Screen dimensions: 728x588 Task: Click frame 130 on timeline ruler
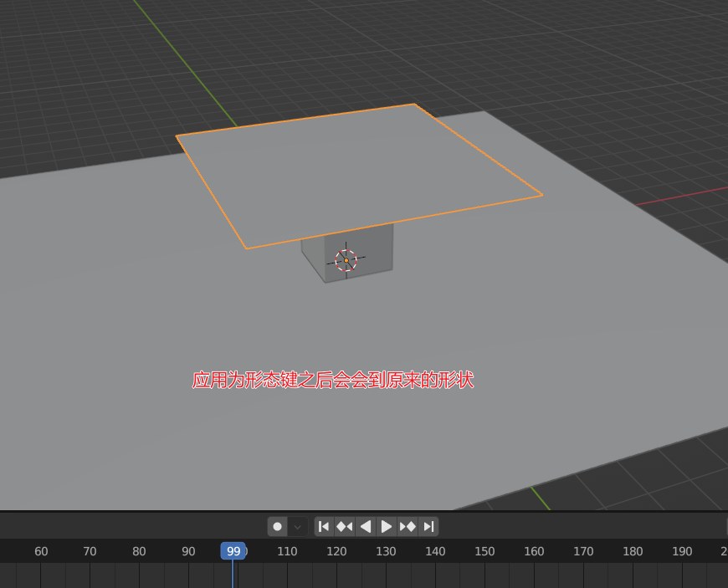(386, 551)
